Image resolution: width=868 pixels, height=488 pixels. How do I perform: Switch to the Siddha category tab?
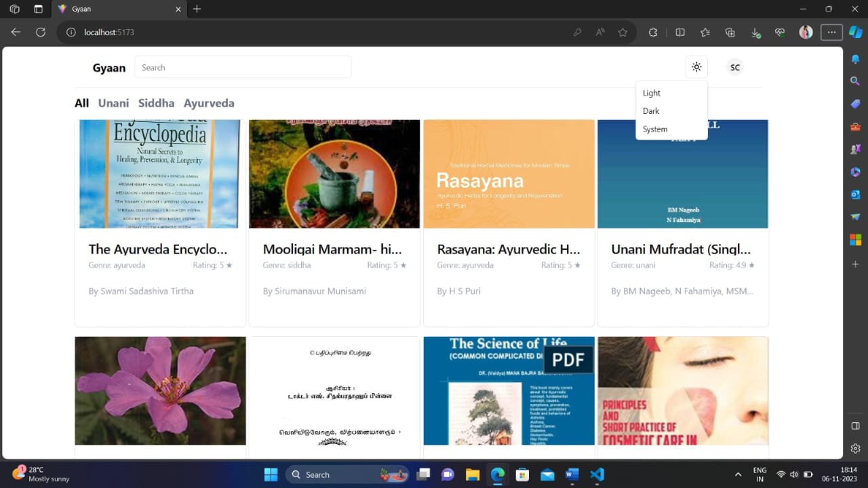(x=156, y=103)
